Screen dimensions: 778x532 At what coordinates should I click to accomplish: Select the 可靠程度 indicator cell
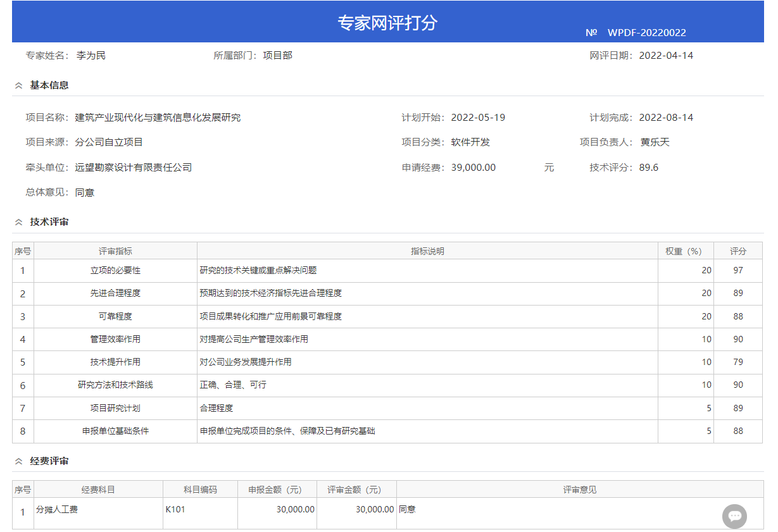[x=115, y=316]
